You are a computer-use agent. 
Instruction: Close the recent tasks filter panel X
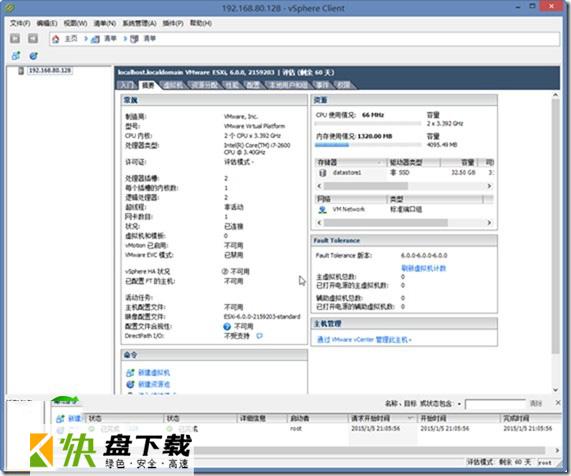click(x=558, y=403)
